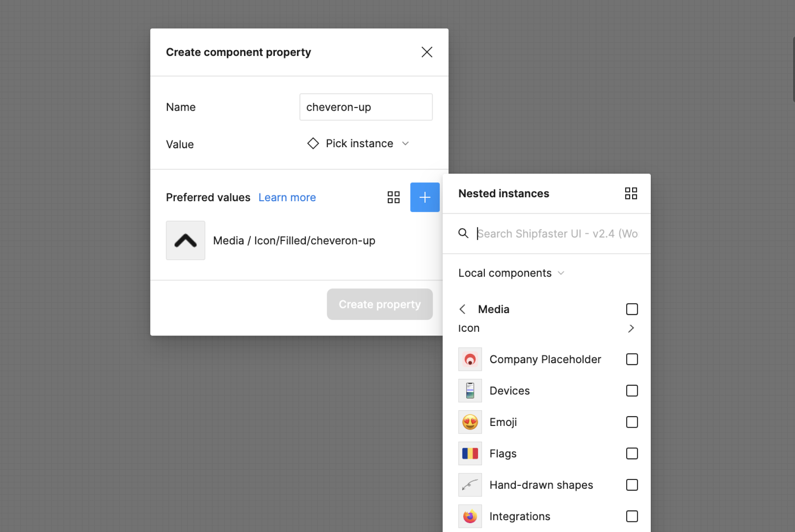Toggle grid view in Preferred values
The width and height of the screenshot is (795, 532).
click(394, 197)
